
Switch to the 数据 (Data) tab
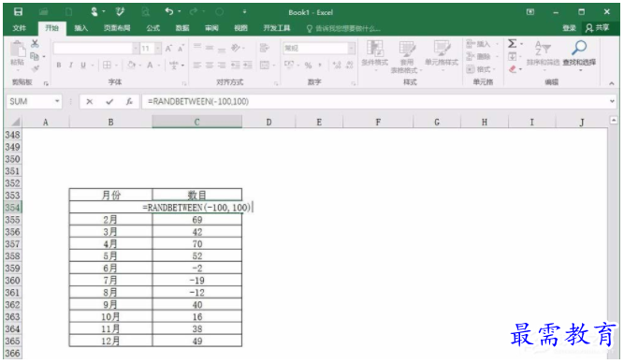tap(182, 28)
